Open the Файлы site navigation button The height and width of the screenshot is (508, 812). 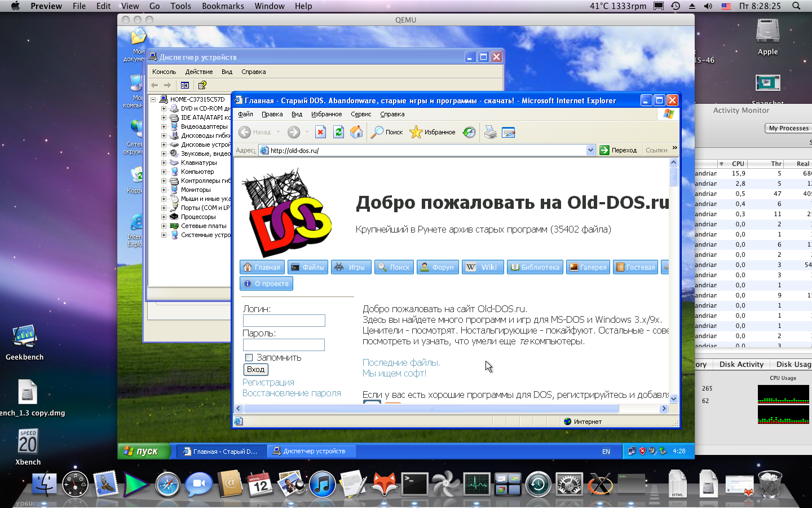tap(307, 267)
